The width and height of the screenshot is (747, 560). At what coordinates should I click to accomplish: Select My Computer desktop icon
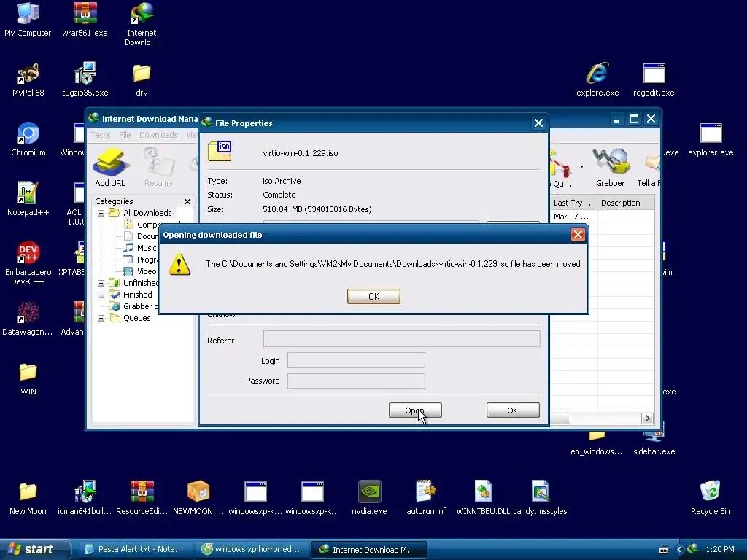click(28, 20)
